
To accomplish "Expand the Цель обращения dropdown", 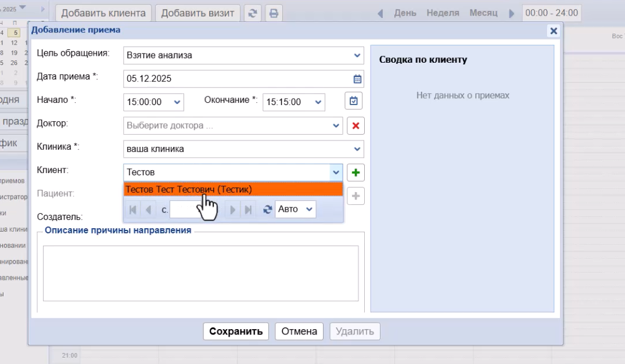I will 357,56.
